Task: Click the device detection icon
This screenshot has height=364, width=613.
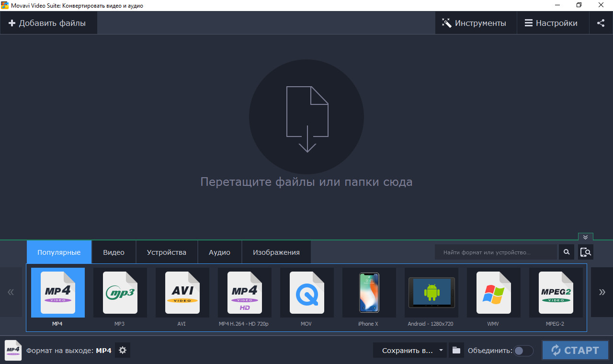Action: 585,252
